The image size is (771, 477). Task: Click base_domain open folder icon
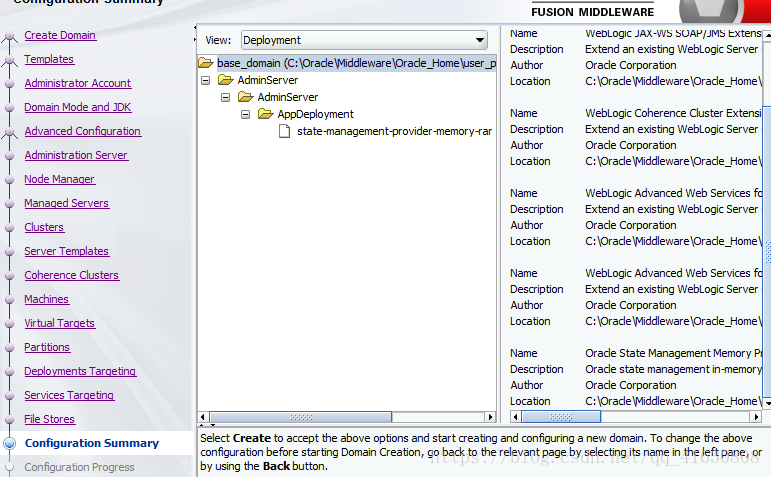[x=206, y=63]
